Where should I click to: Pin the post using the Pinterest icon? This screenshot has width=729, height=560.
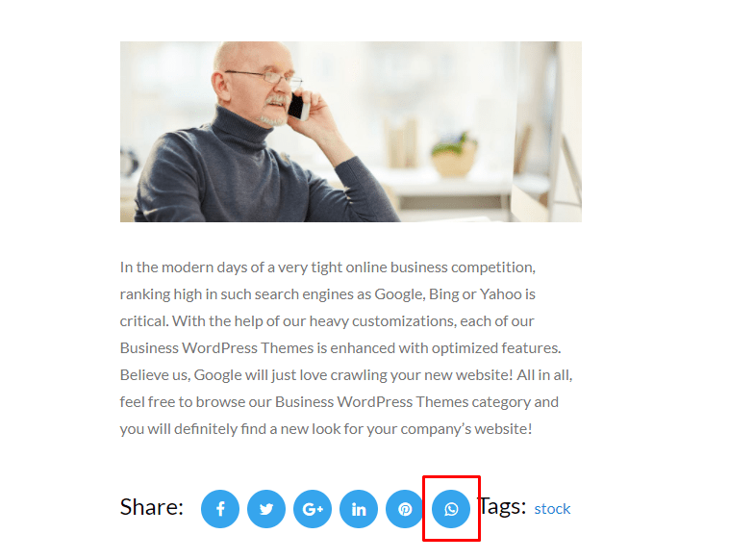tap(405, 509)
